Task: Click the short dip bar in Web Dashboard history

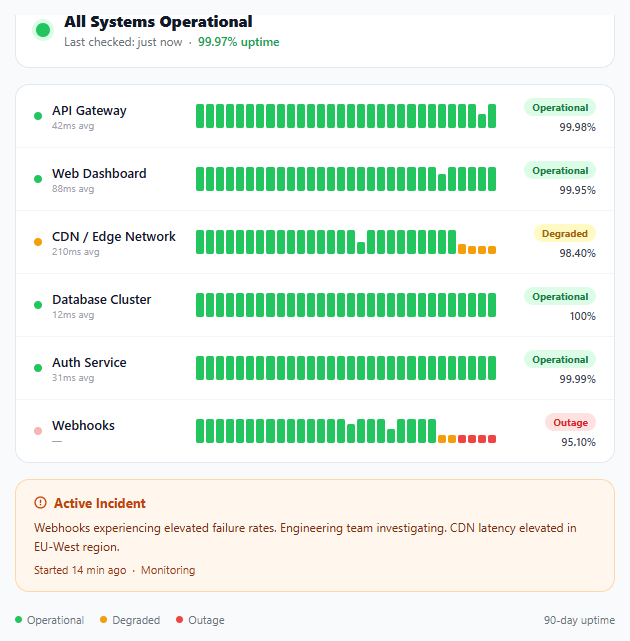Action: click(x=442, y=183)
